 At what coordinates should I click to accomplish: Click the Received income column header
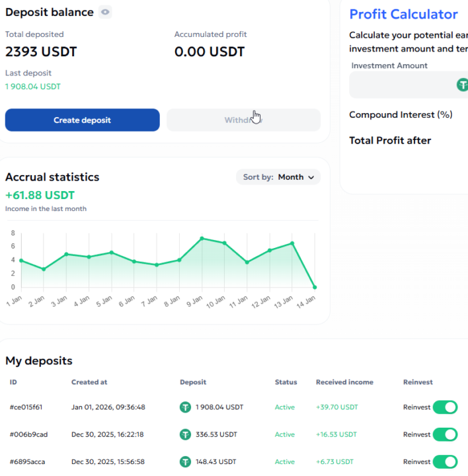tap(344, 382)
